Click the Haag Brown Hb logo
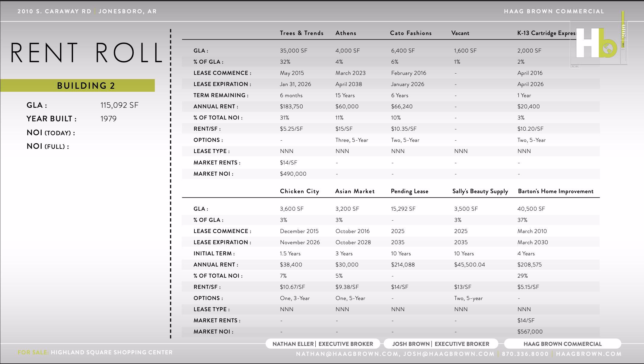 (x=596, y=43)
